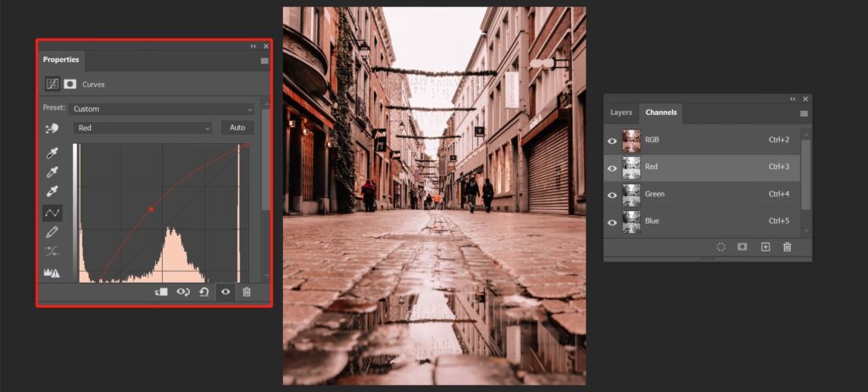Click the clip to layer icon
The width and height of the screenshot is (868, 392).
click(161, 291)
